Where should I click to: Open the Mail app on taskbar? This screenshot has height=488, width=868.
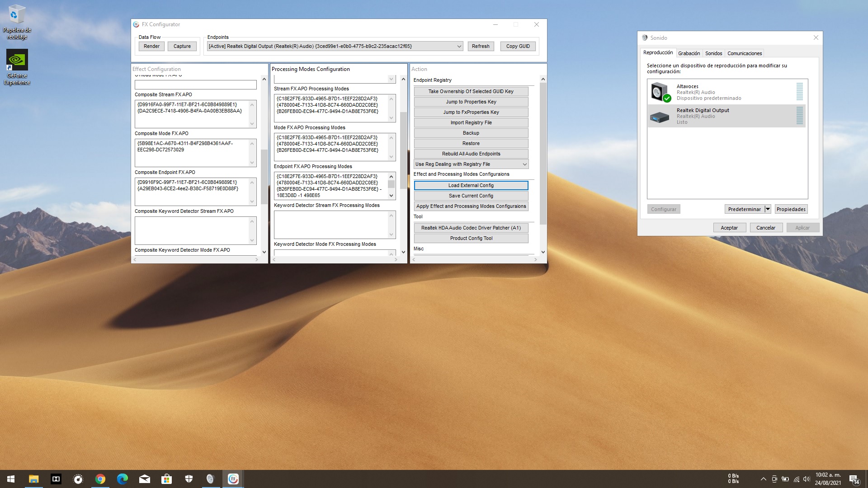point(144,479)
